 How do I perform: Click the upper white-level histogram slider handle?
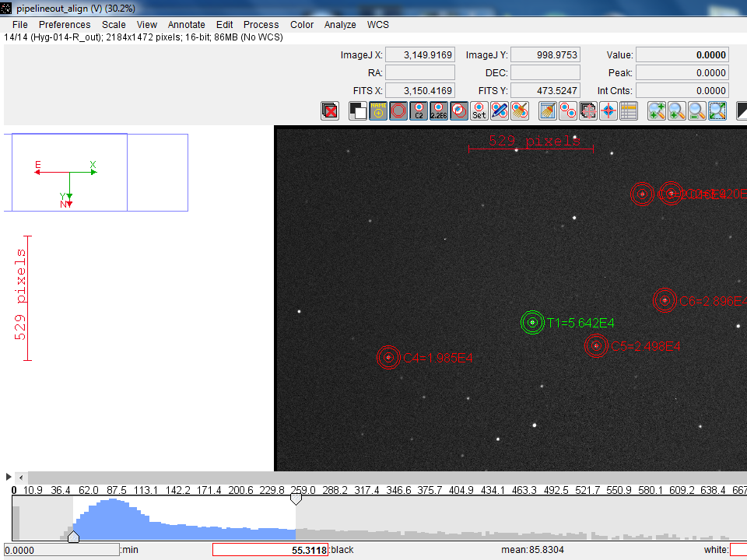point(296,499)
